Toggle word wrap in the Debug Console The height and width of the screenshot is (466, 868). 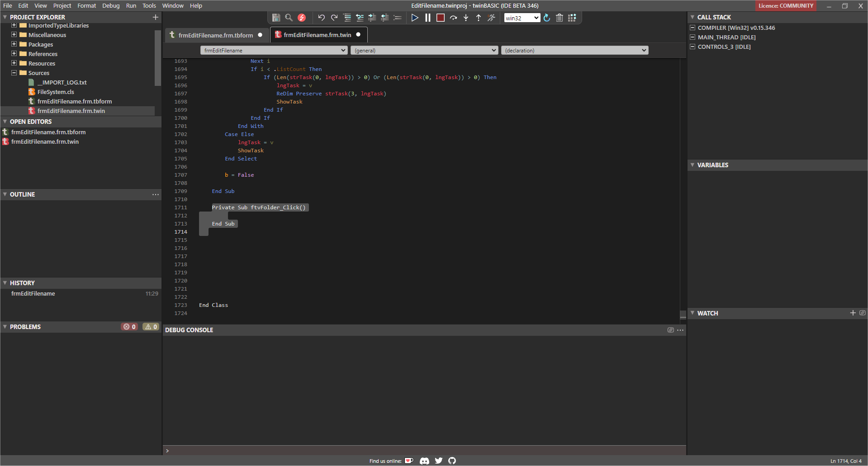(670, 330)
